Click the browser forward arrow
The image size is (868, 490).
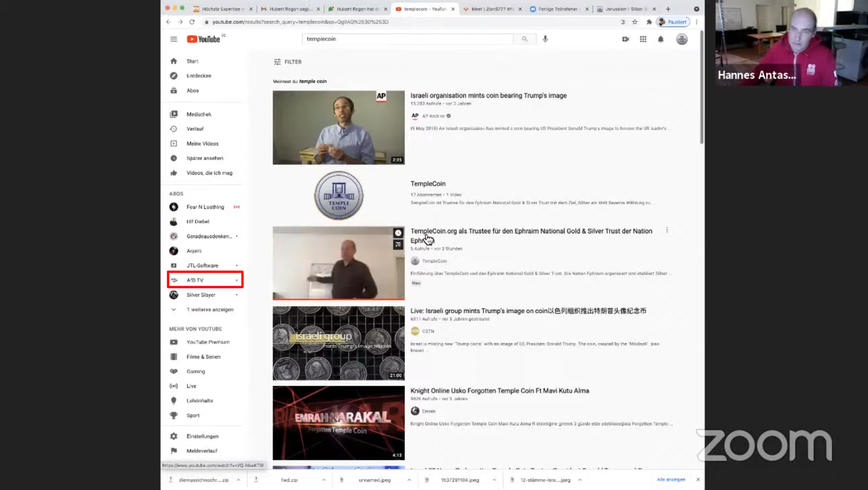(180, 22)
